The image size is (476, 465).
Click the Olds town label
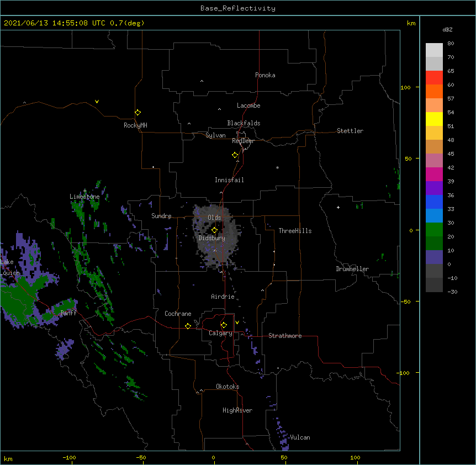(x=214, y=218)
